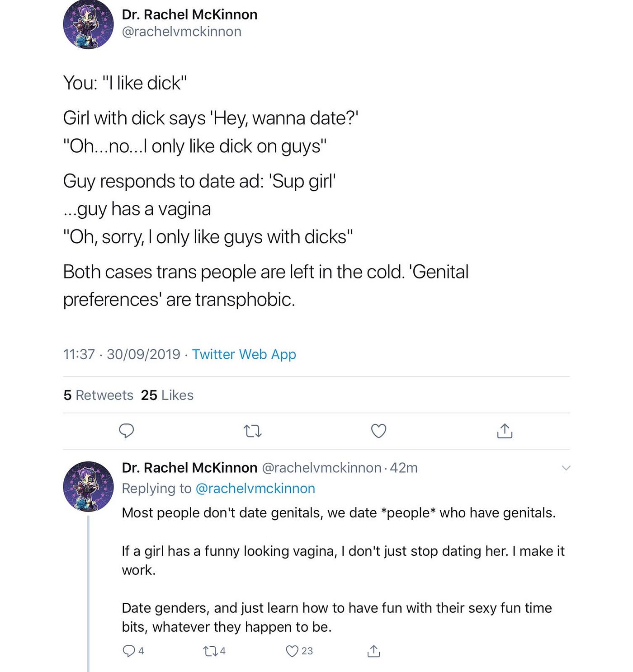The height and width of the screenshot is (672, 633).
Task: Click the reply icon under main tweet
Action: [x=126, y=431]
